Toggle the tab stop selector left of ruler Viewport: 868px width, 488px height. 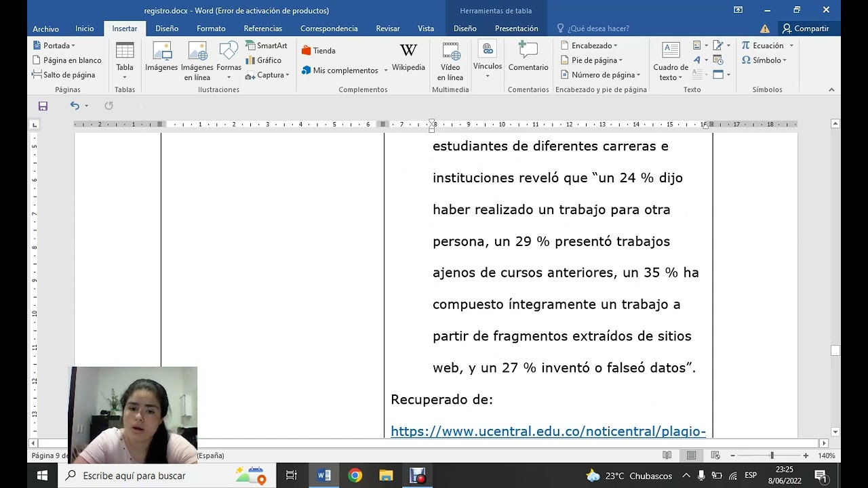tap(34, 125)
